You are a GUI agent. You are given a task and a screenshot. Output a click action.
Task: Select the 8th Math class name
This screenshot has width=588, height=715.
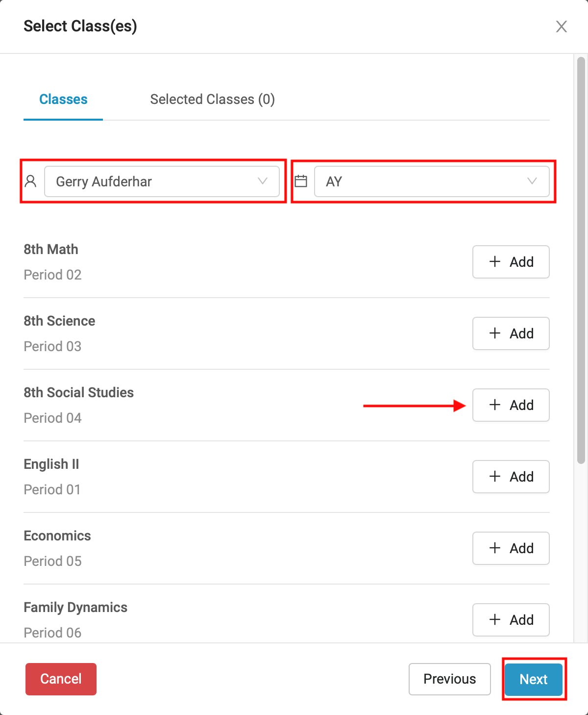click(x=51, y=250)
